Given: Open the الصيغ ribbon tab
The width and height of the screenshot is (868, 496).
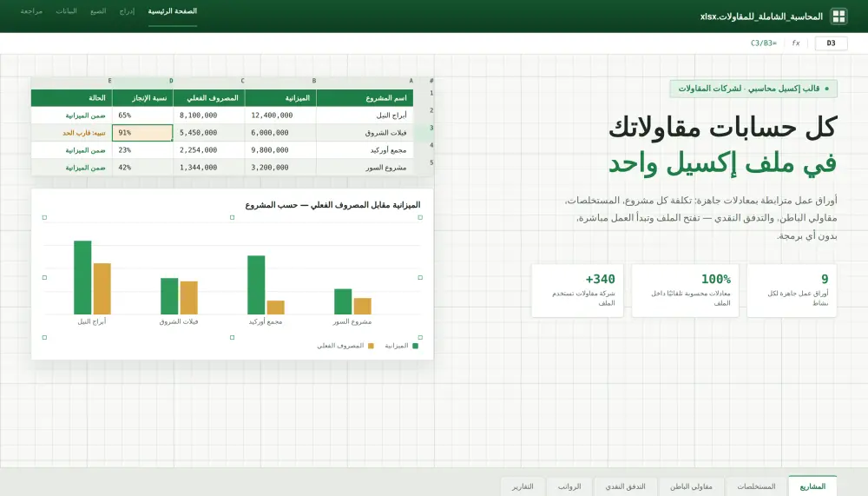Looking at the screenshot, I should pos(98,11).
